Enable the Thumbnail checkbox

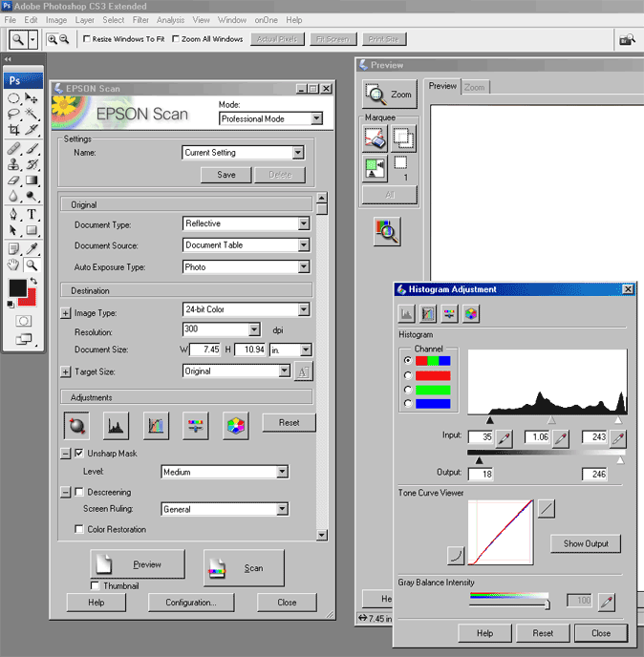pos(96,585)
